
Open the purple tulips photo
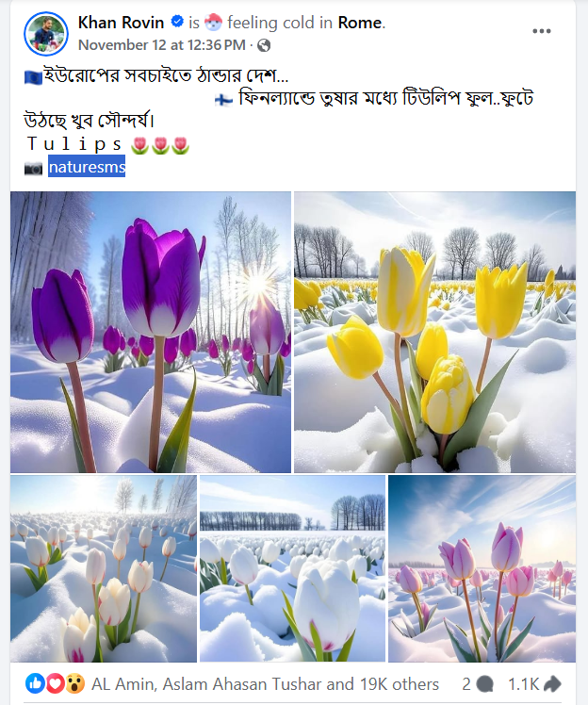click(151, 333)
